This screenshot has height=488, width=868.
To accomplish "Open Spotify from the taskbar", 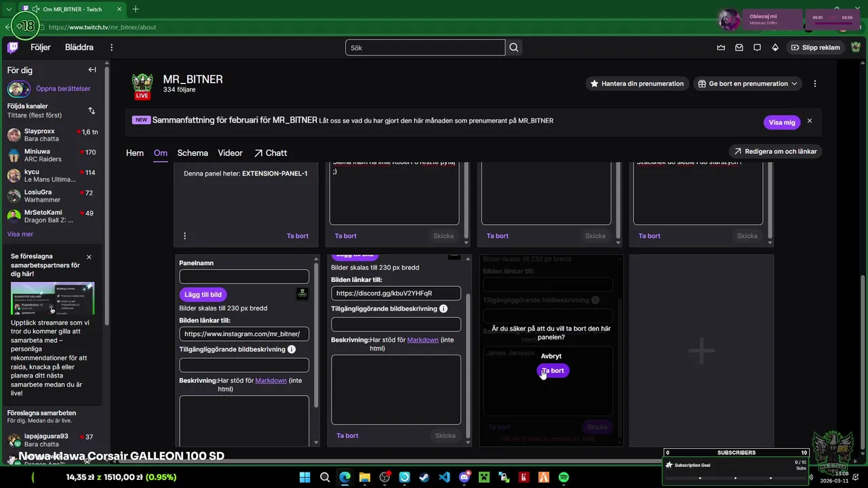I will click(x=564, y=477).
